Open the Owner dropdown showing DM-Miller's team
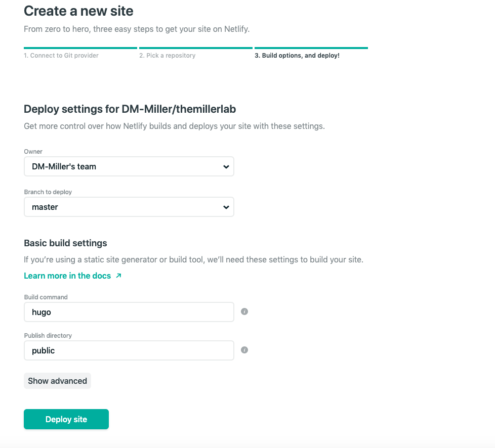This screenshot has width=495, height=448. [x=129, y=166]
